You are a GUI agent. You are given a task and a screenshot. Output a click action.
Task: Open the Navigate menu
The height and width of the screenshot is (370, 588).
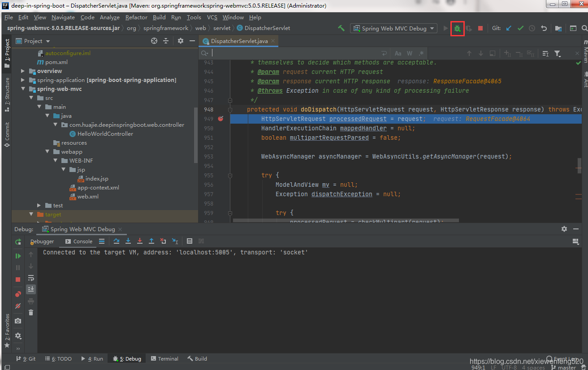click(x=63, y=17)
